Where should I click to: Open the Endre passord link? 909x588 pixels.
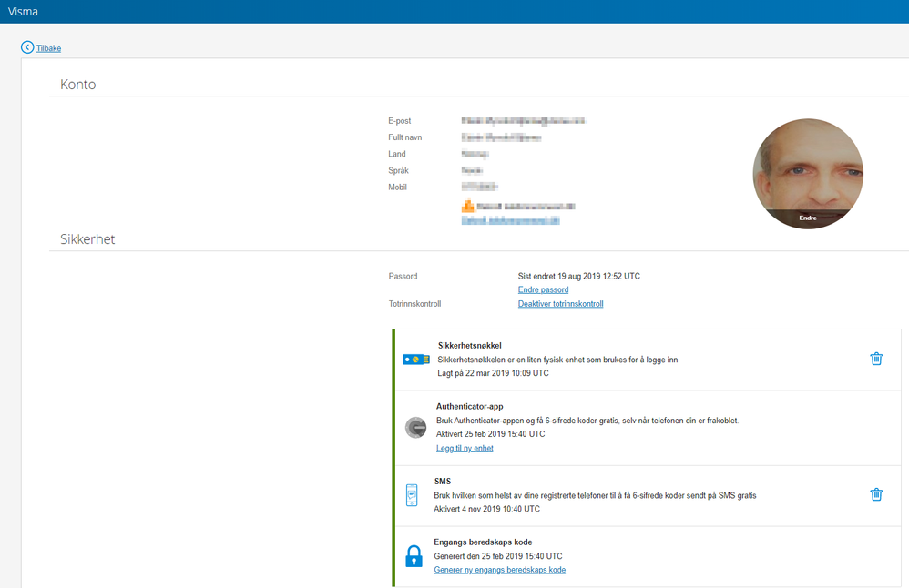[x=543, y=289]
